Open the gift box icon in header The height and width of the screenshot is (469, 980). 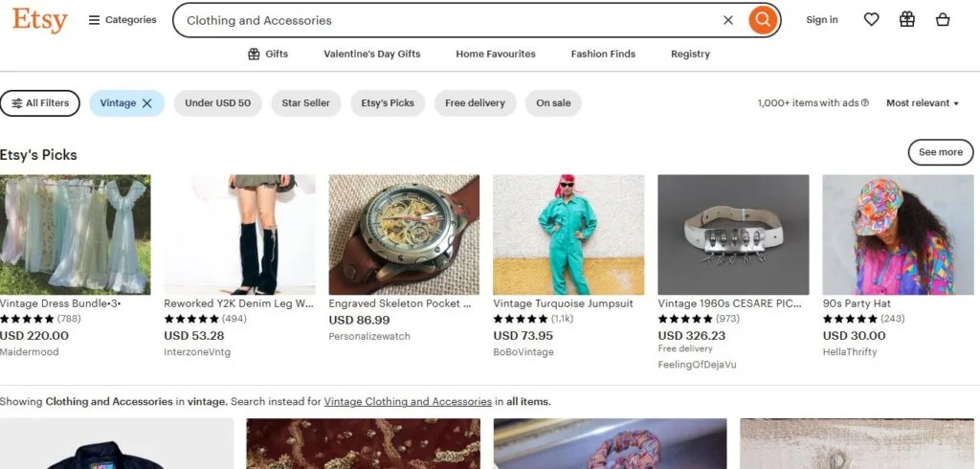coord(907,19)
